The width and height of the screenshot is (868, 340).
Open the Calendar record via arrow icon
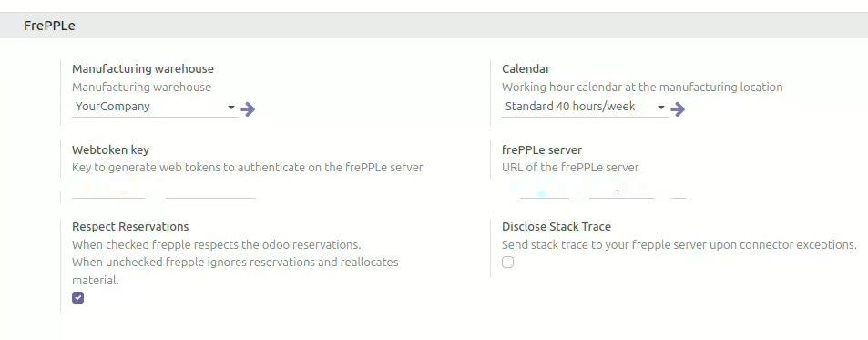pyautogui.click(x=678, y=109)
